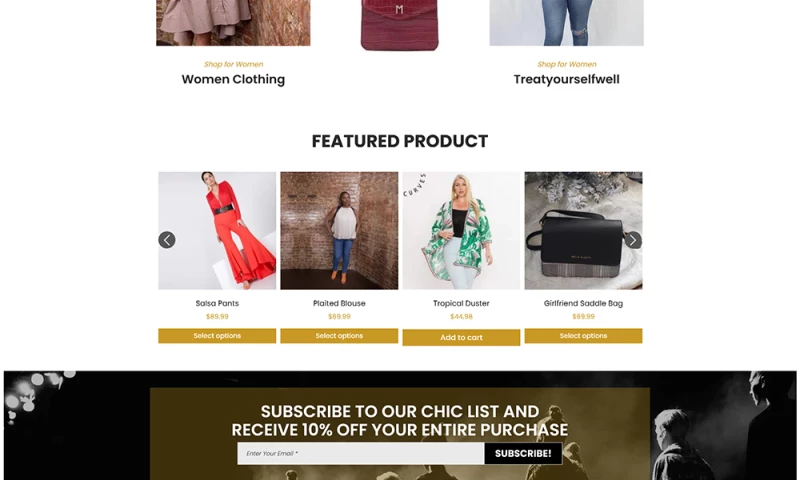The width and height of the screenshot is (800, 480).
Task: Click the Salsa Pants product title
Action: pos(217,303)
